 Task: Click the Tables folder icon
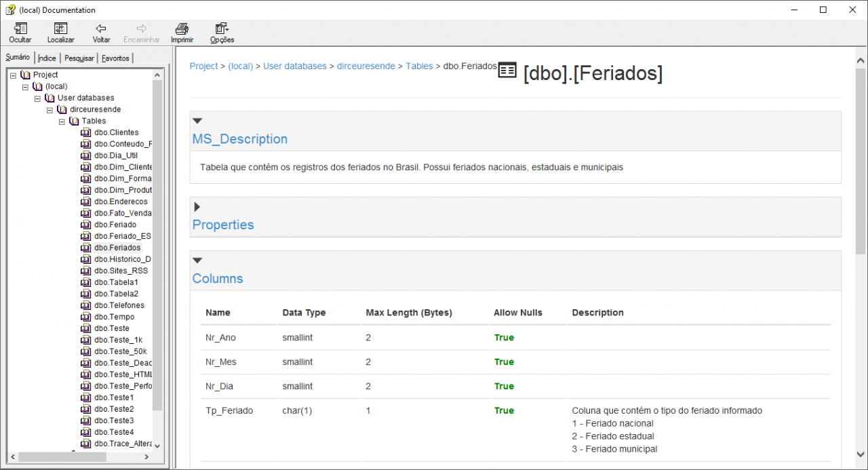(74, 121)
